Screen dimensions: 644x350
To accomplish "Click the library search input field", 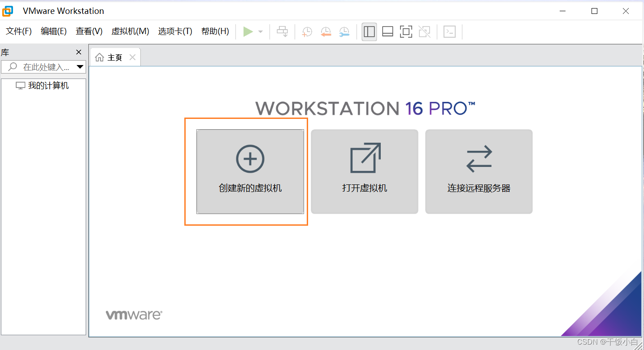I will [x=44, y=67].
